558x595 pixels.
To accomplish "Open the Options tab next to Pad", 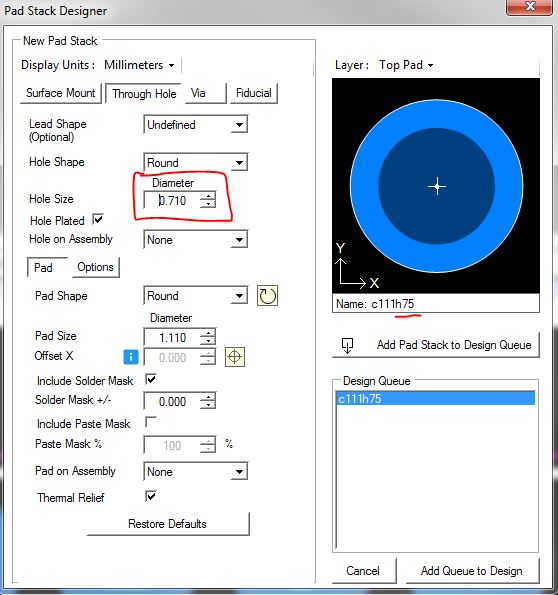I will 95,267.
